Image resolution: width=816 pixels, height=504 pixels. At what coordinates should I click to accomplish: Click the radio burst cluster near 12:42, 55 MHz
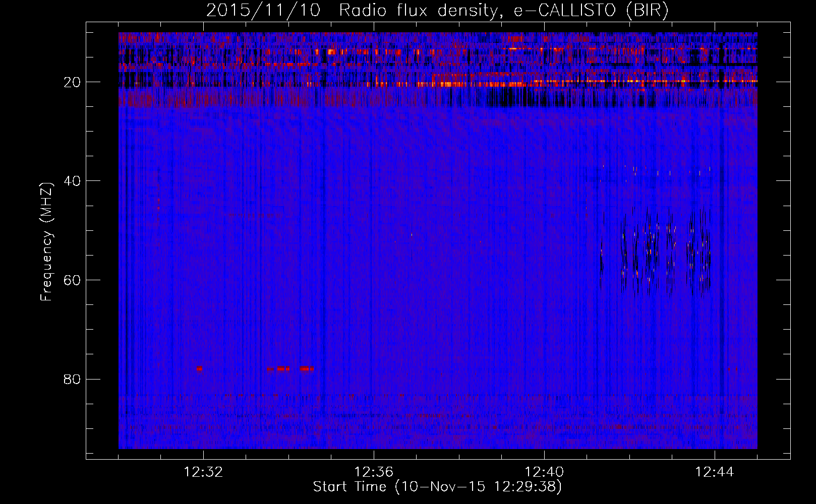pos(656,252)
